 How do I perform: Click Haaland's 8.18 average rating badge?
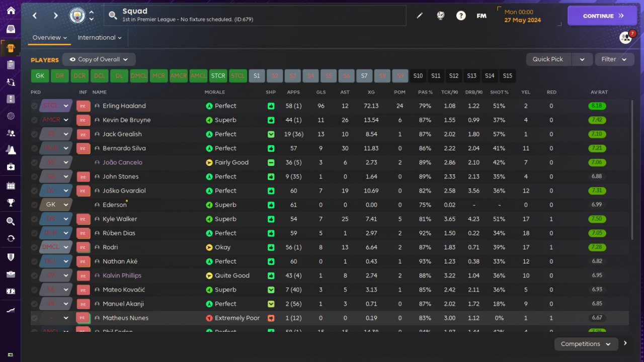click(597, 106)
